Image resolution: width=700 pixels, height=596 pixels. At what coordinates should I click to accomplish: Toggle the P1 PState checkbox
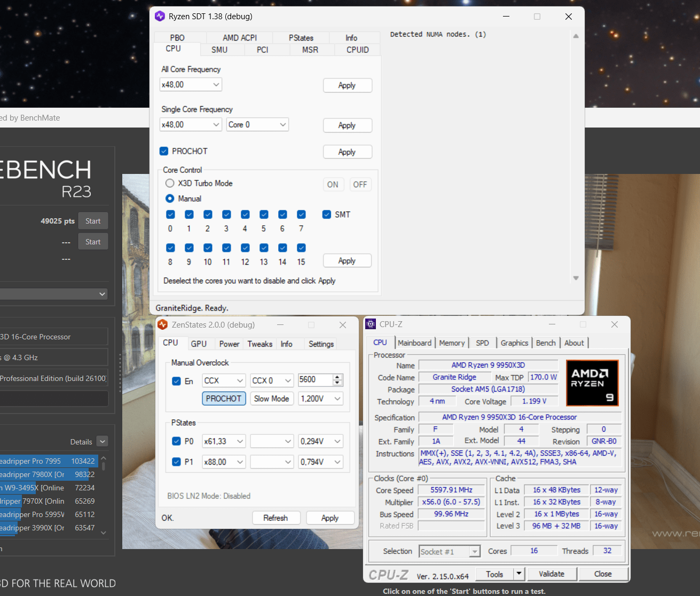point(176,462)
